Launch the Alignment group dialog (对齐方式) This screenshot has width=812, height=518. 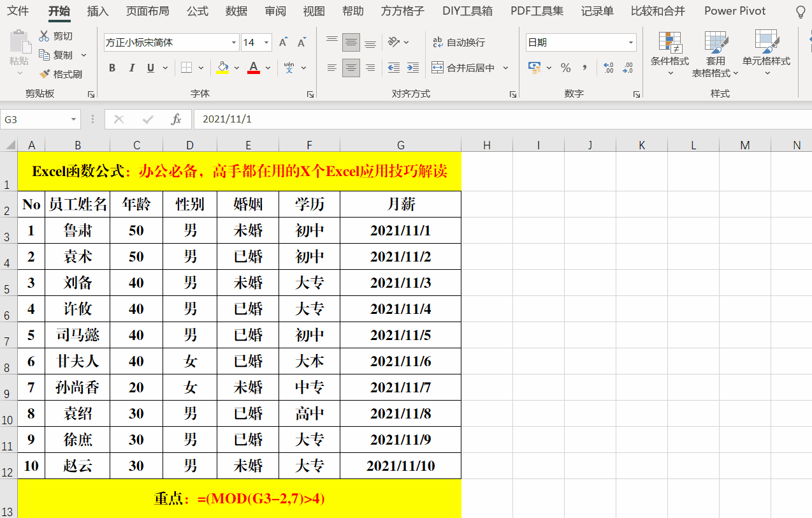point(513,94)
